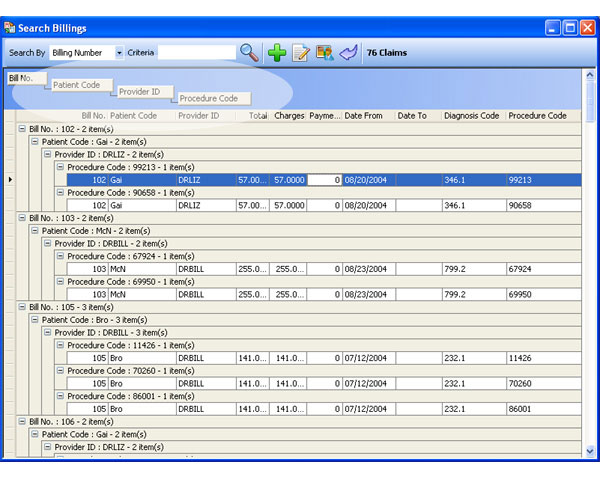600x479 pixels.
Task: Click the Date From column header
Action: click(x=364, y=116)
